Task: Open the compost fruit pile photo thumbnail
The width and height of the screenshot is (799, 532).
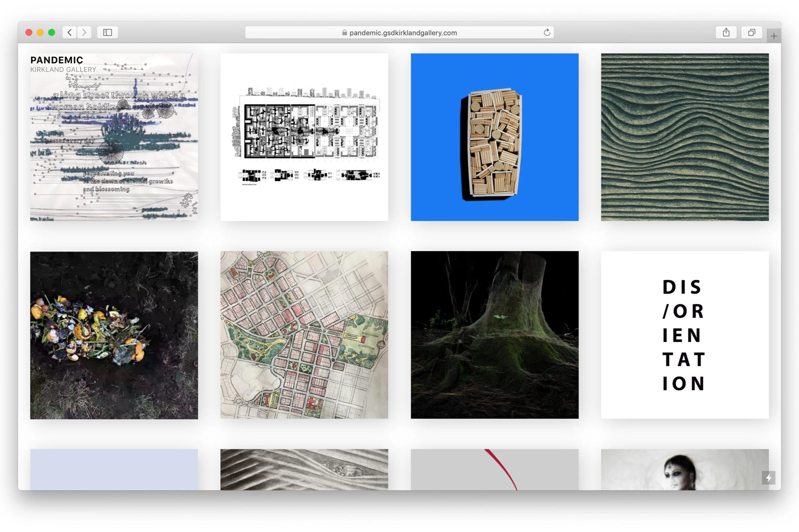Action: point(114,335)
